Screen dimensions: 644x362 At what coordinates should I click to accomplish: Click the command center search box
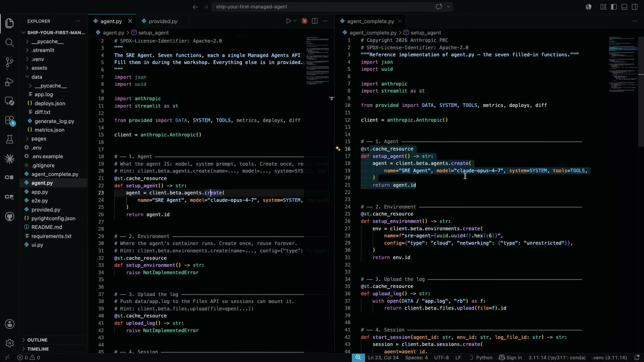click(332, 7)
